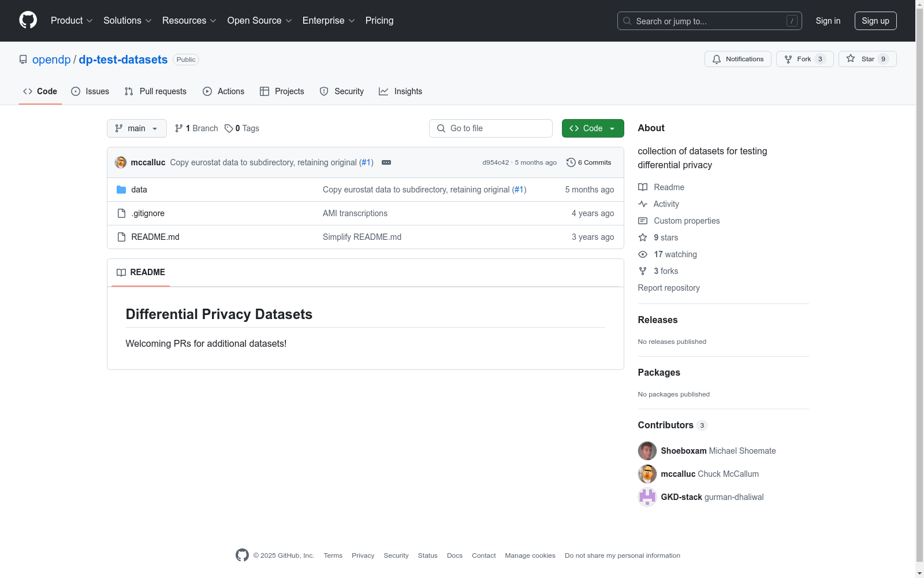Click the Custom properties icon
Image resolution: width=924 pixels, height=578 pixels.
[643, 221]
